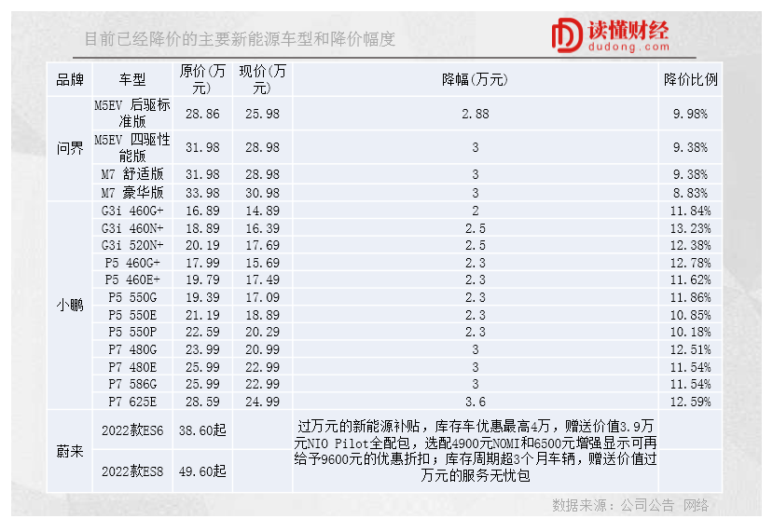Image resolution: width=773 pixels, height=532 pixels.
Task: Select the 品牌 column header
Action: coord(70,80)
